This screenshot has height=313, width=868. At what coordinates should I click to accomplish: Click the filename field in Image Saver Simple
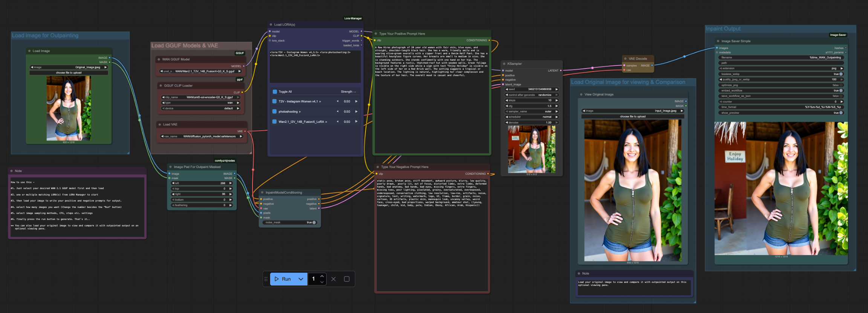point(781,58)
